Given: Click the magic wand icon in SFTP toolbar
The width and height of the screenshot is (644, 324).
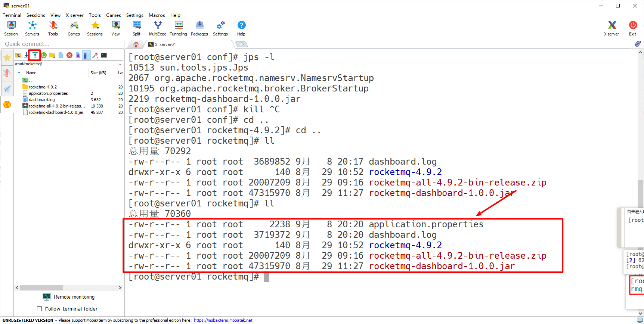Looking at the screenshot, I should 95,55.
